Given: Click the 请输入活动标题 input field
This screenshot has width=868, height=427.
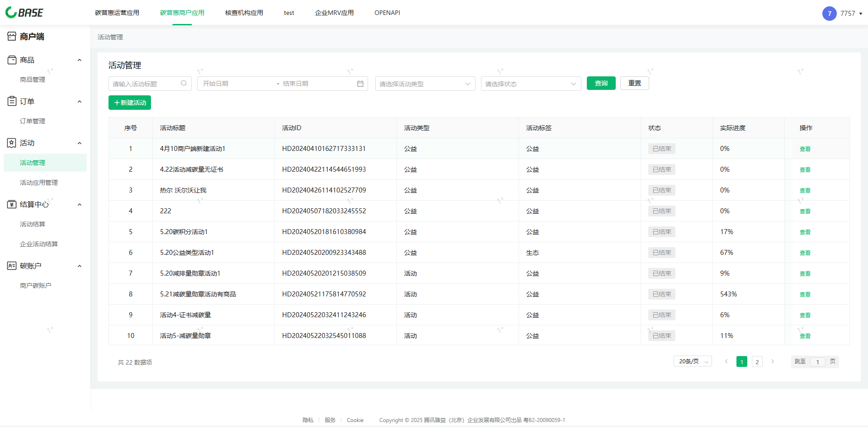Looking at the screenshot, I should click(145, 84).
